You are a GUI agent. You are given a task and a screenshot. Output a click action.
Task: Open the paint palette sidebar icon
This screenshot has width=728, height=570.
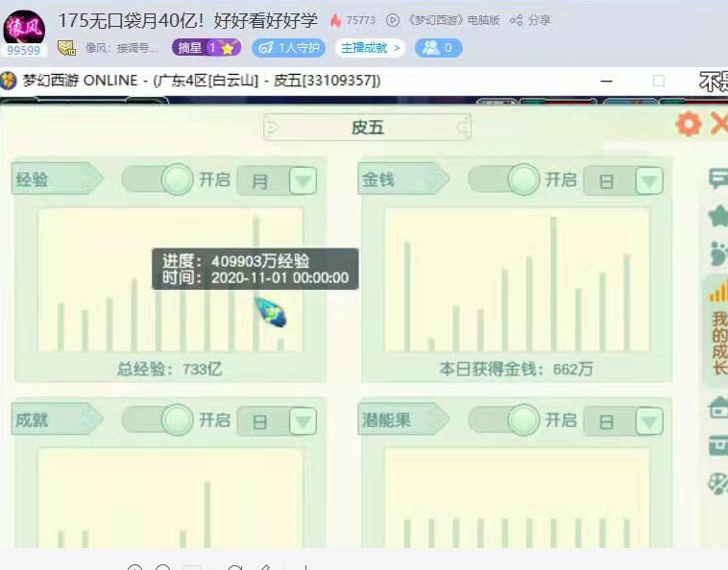pos(717,484)
